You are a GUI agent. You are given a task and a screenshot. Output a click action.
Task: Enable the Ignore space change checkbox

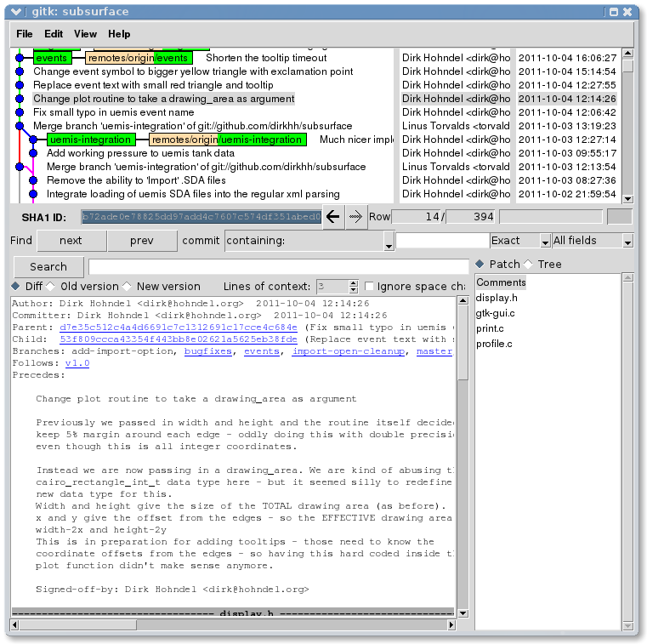369,287
